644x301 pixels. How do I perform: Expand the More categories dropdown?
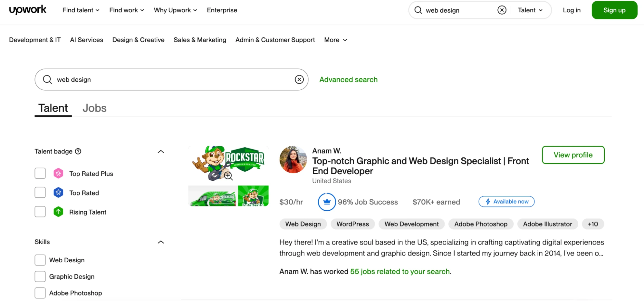[336, 40]
